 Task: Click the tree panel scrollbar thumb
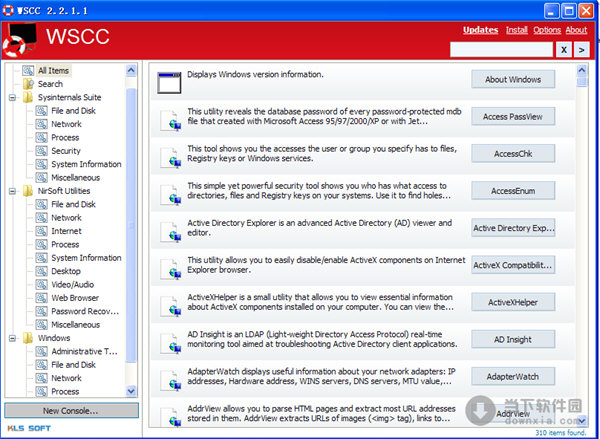pyautogui.click(x=131, y=225)
